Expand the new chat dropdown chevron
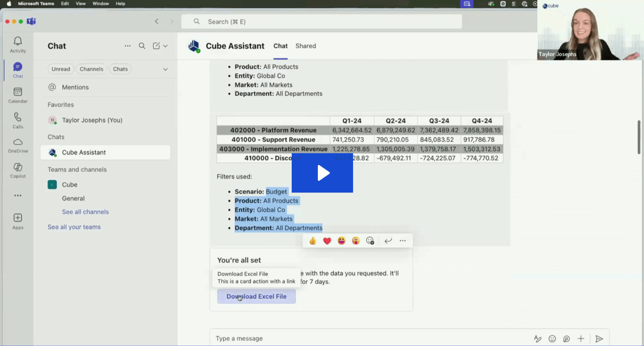This screenshot has height=346, width=644. [165, 45]
